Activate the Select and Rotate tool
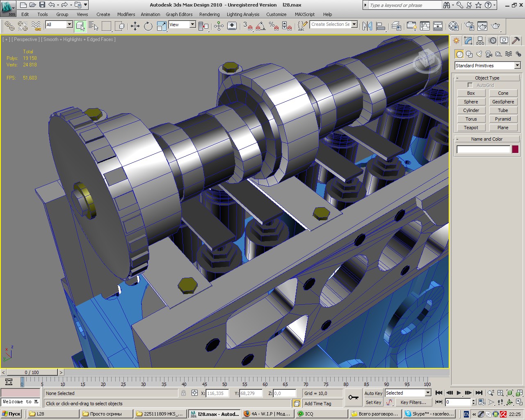The height and width of the screenshot is (420, 525). 148,26
